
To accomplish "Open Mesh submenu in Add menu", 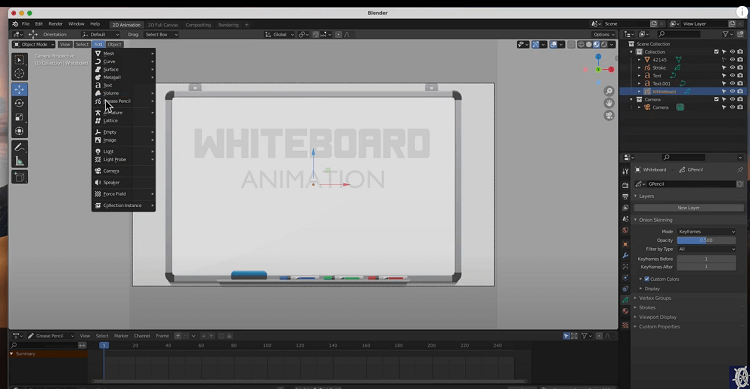I will pyautogui.click(x=124, y=54).
